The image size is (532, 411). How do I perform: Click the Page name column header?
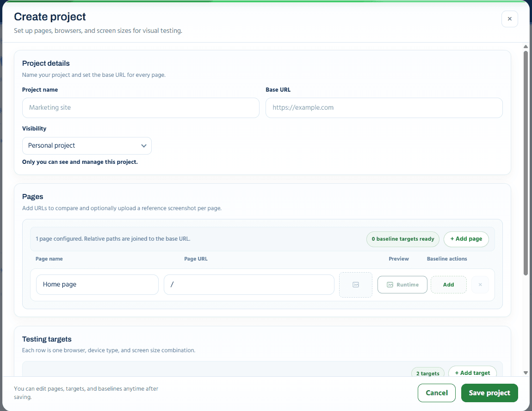pos(49,259)
